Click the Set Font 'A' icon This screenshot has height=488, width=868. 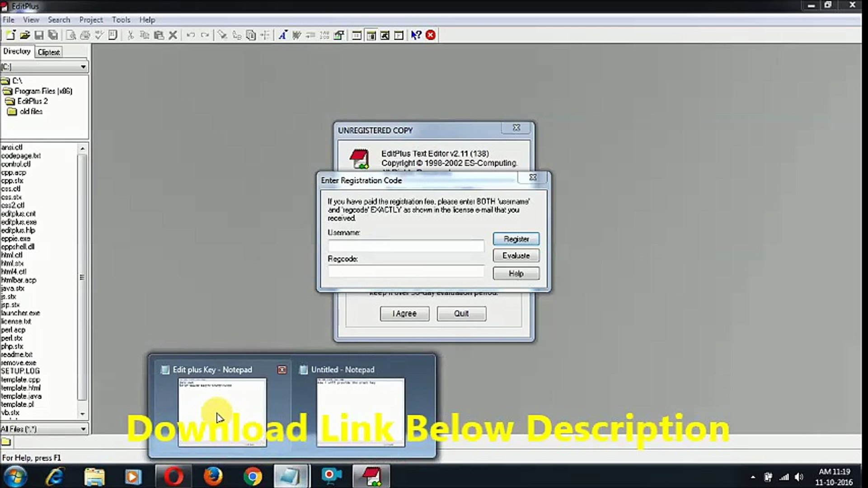click(x=282, y=35)
